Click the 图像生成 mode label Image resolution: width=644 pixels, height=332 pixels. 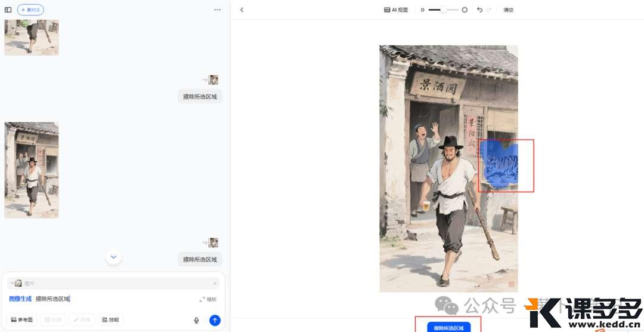[x=20, y=299]
